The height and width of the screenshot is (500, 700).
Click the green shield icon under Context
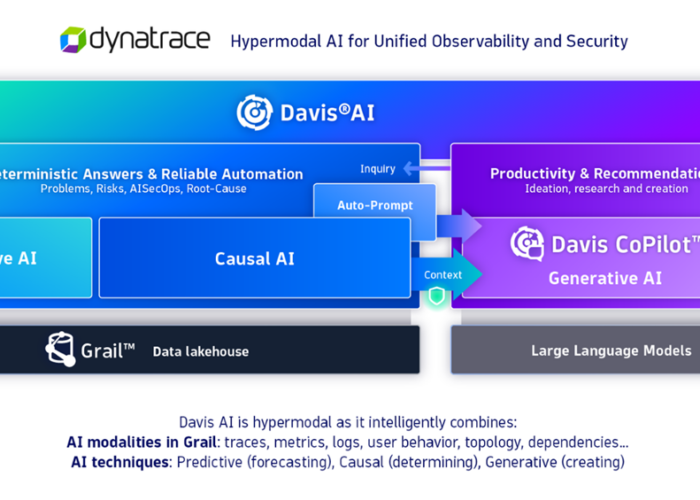tap(437, 296)
